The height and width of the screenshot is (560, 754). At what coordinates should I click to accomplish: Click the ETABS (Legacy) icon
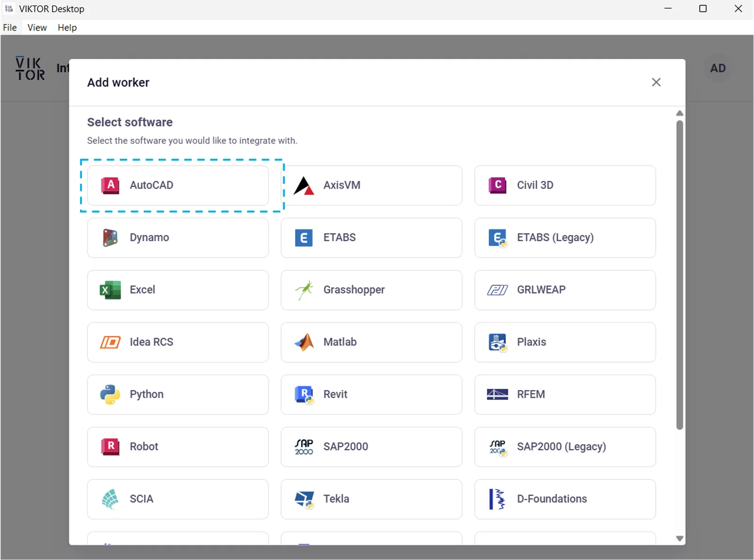click(x=497, y=238)
